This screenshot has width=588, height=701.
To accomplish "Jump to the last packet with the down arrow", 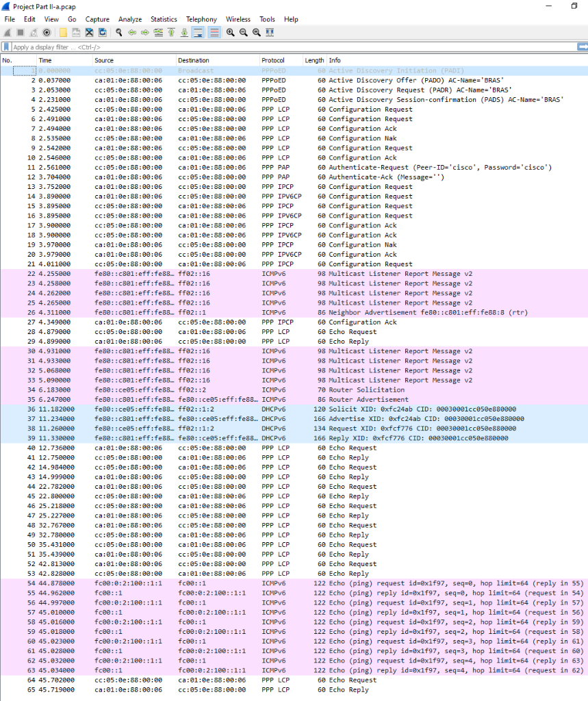I will [186, 31].
